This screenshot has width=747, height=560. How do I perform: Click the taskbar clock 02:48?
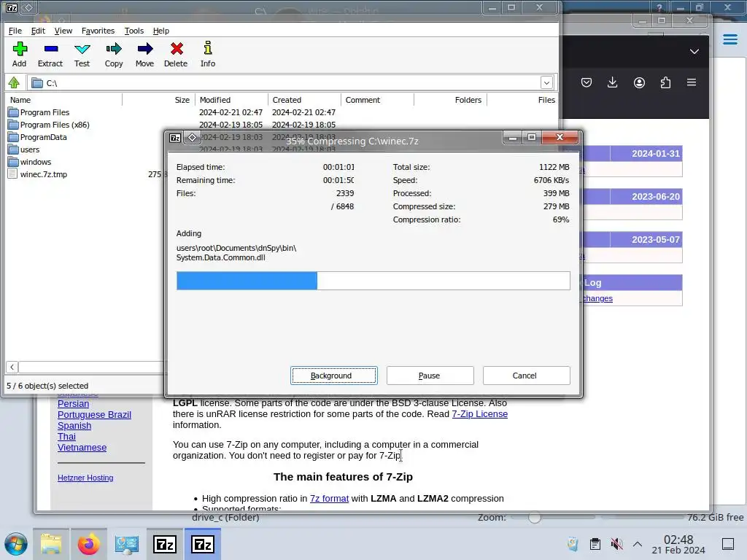pos(678,540)
